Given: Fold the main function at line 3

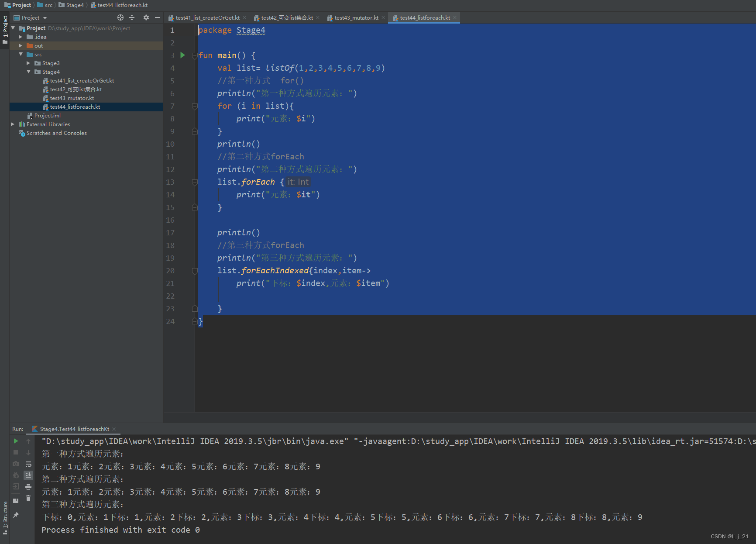Looking at the screenshot, I should click(195, 55).
